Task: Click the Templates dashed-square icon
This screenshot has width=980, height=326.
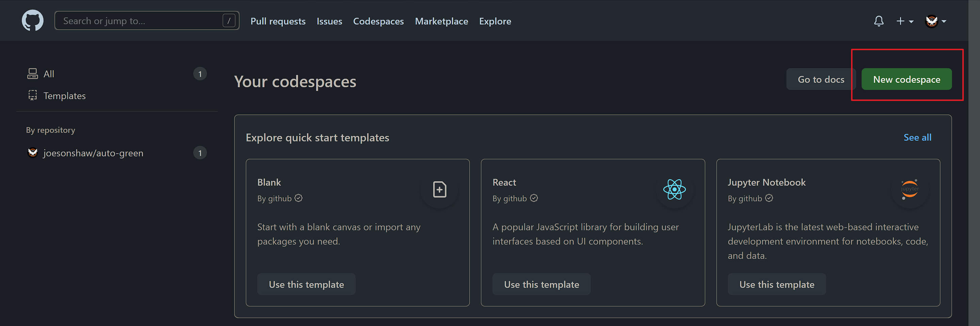Action: pos(32,95)
